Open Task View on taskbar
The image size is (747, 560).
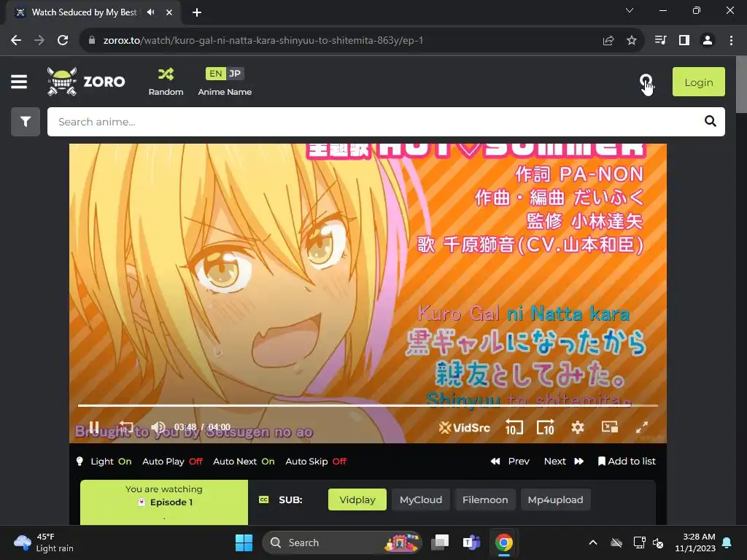point(440,542)
